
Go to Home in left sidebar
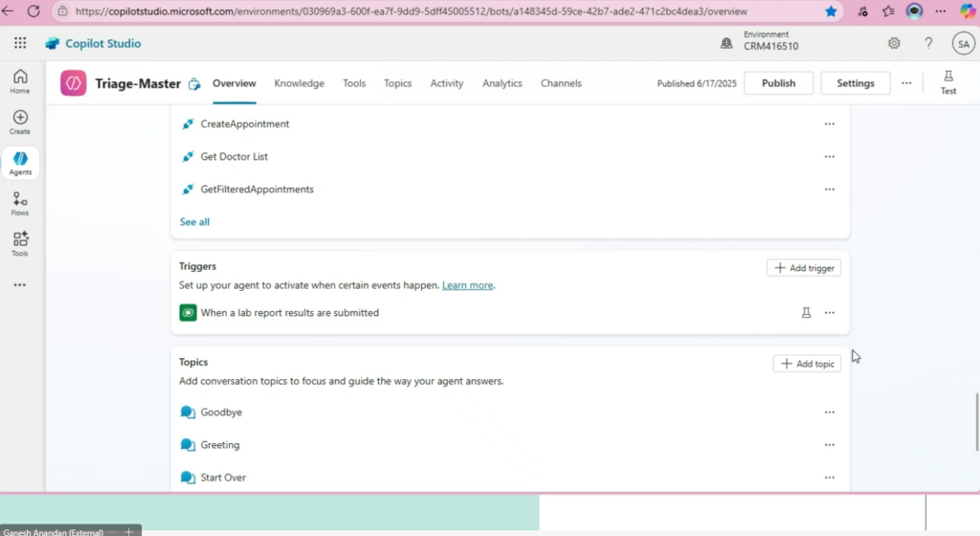coord(20,81)
